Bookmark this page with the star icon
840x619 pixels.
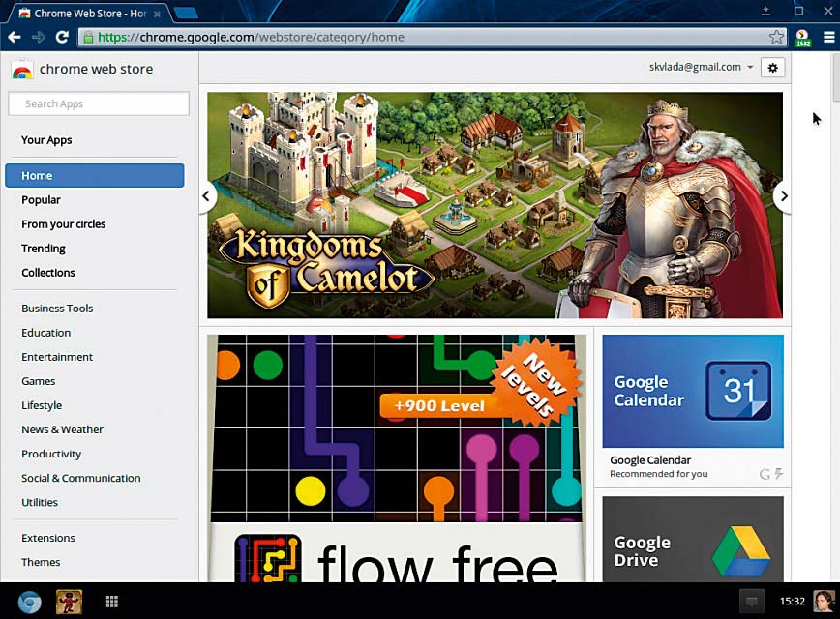tap(776, 37)
